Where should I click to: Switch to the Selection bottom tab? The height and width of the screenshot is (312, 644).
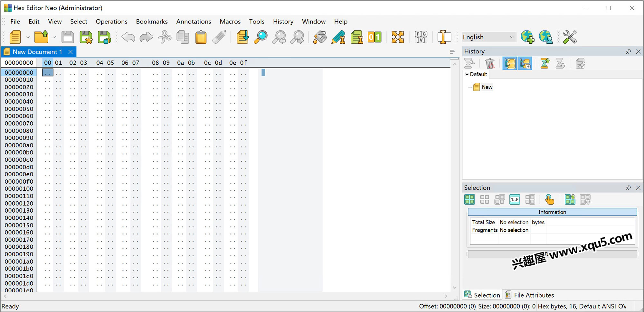click(x=482, y=295)
